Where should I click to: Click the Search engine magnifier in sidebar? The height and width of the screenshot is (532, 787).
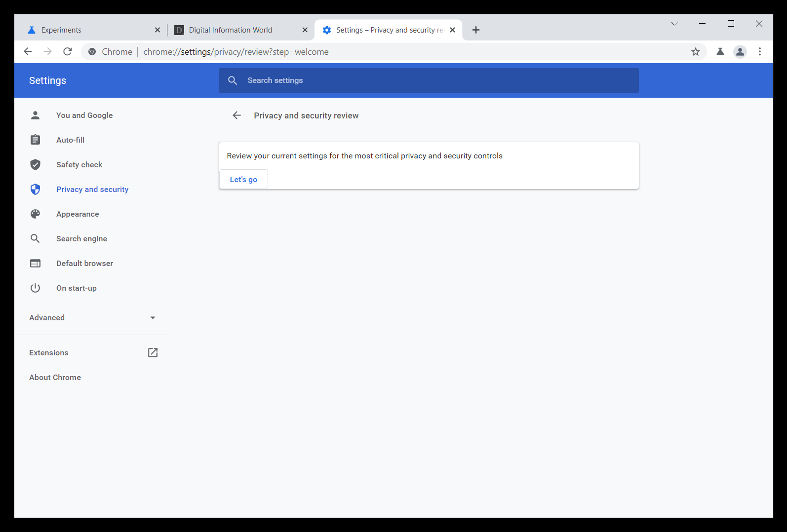click(35, 238)
